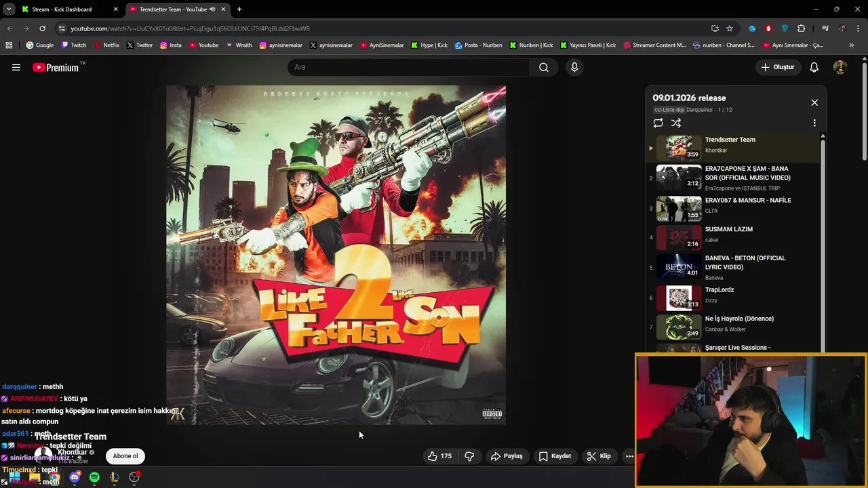Dislike the video
This screenshot has height=488, width=868.
[x=469, y=456]
